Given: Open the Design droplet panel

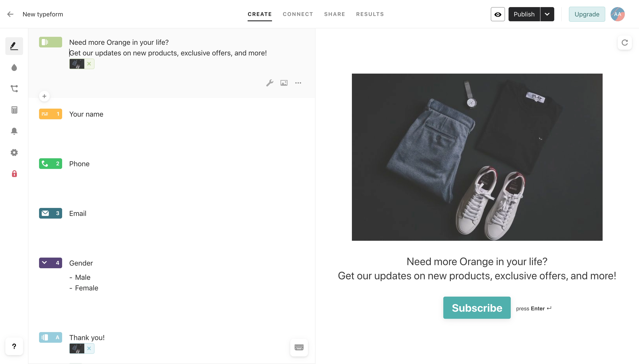Looking at the screenshot, I should tap(14, 67).
